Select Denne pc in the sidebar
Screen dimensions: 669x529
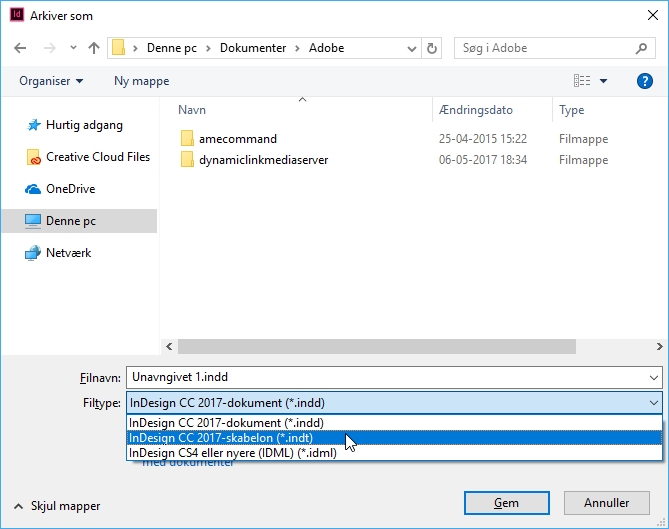pos(79,221)
